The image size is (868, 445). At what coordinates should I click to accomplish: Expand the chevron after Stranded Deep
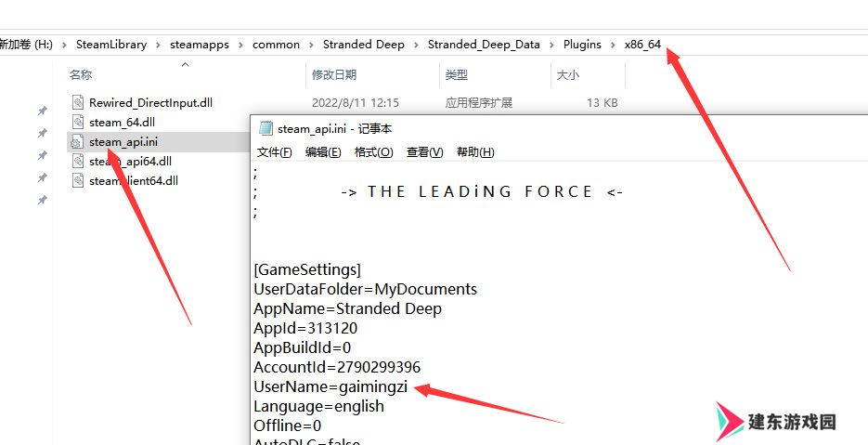[416, 45]
